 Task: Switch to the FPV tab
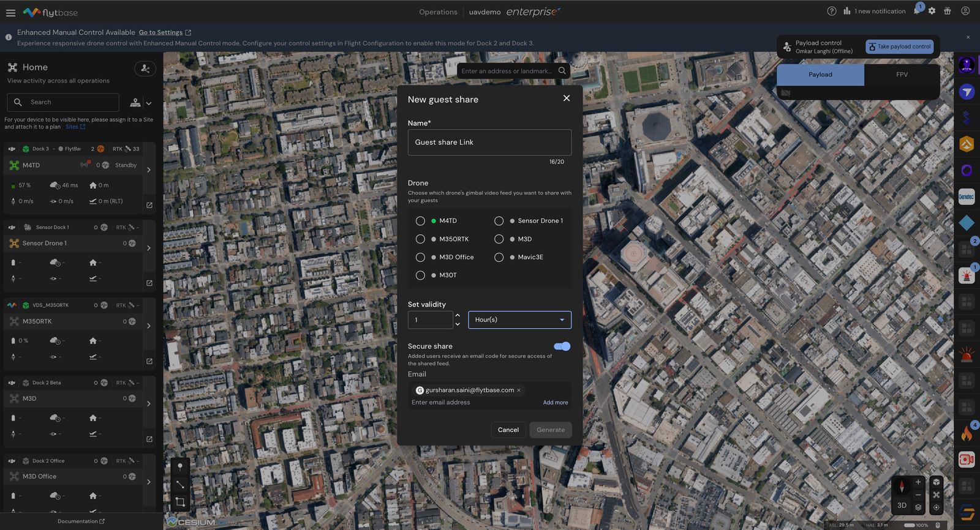pyautogui.click(x=902, y=75)
